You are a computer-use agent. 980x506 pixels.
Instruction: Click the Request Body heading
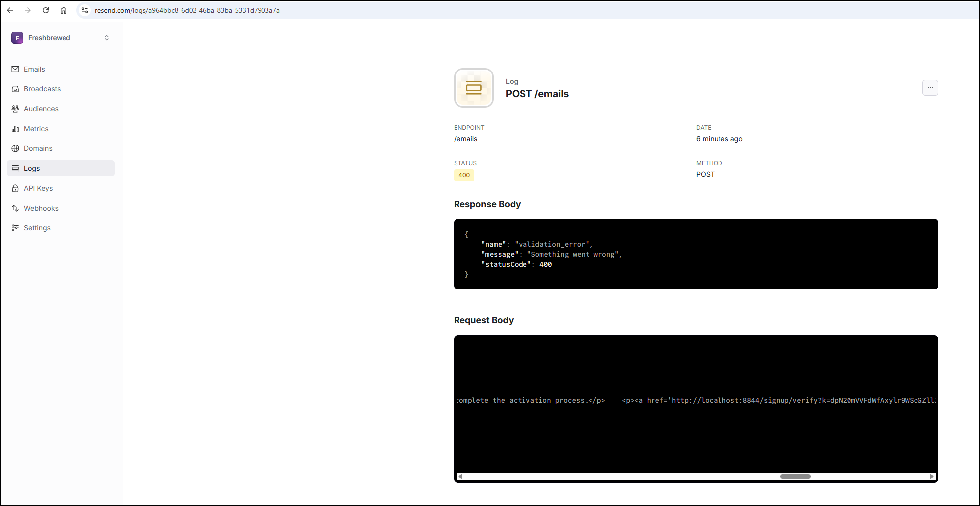(484, 320)
